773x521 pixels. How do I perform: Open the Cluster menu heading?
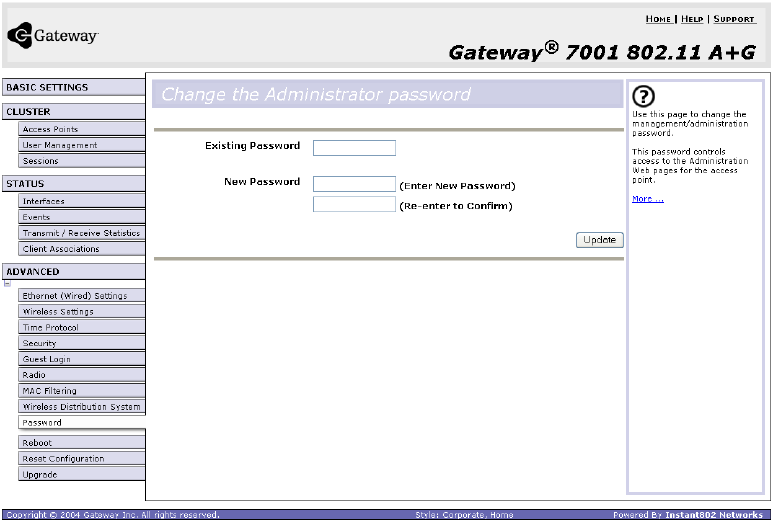(x=73, y=111)
